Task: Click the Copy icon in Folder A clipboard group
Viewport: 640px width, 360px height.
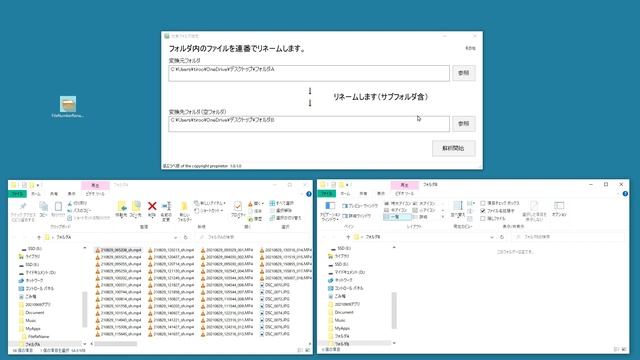Action: tap(43, 206)
